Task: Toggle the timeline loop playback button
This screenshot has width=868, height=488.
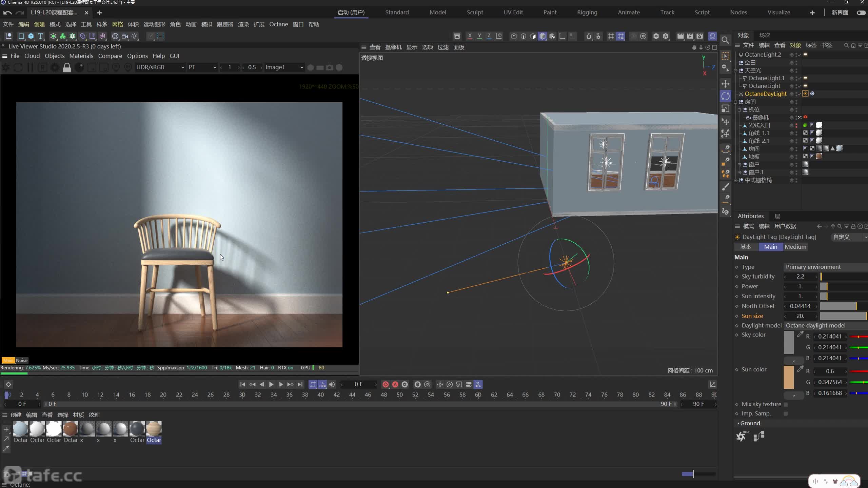Action: pyautogui.click(x=313, y=384)
